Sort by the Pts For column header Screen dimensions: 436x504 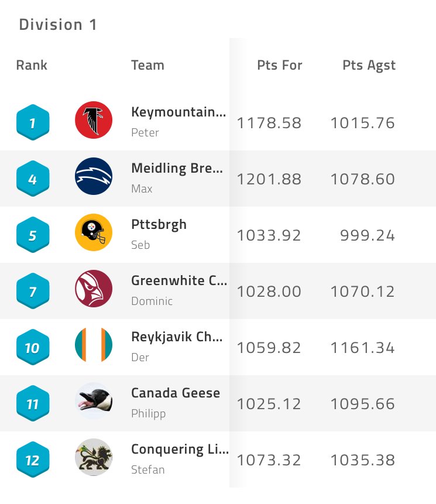(x=280, y=65)
